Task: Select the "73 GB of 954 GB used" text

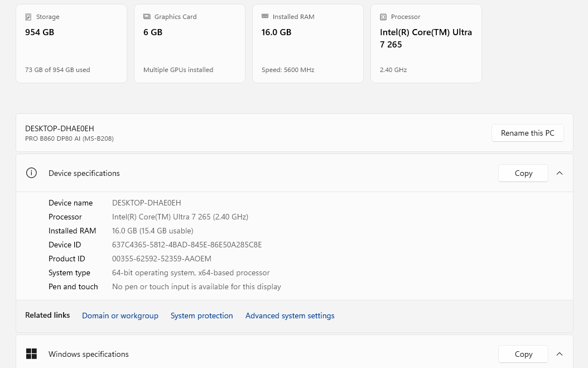Action: (57, 70)
